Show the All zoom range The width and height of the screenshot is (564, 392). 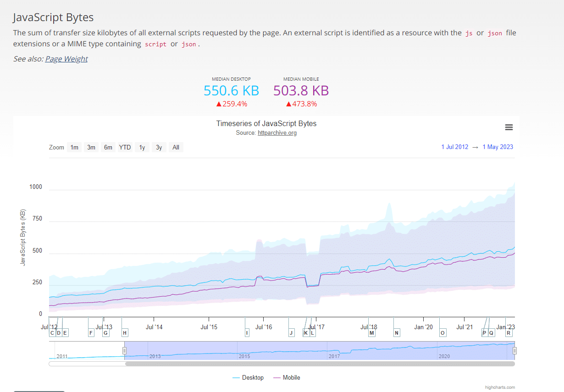point(176,148)
